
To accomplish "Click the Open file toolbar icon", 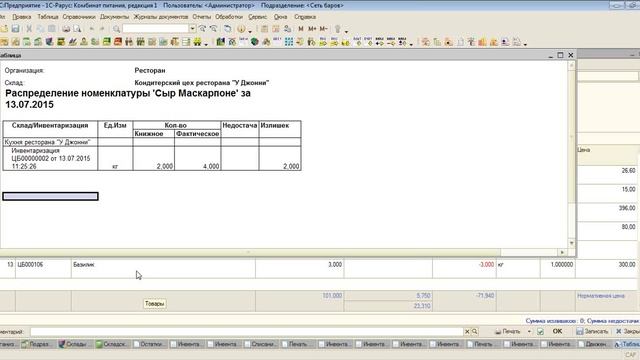I will coord(4,29).
